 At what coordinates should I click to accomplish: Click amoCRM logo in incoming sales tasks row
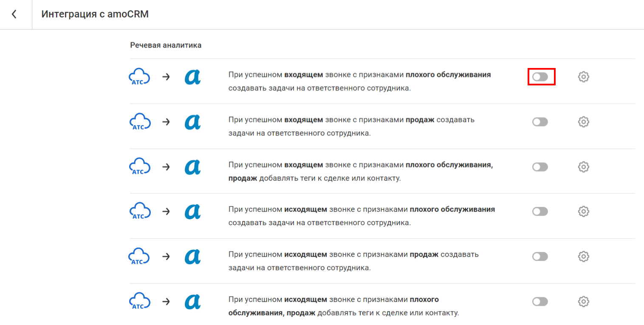192,122
